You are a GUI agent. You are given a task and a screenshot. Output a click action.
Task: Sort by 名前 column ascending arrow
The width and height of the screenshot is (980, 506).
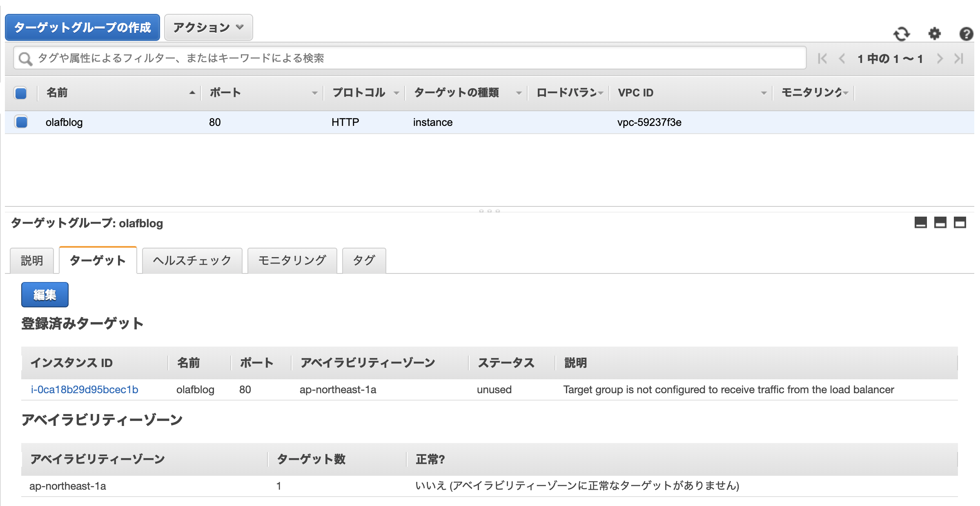(x=192, y=93)
